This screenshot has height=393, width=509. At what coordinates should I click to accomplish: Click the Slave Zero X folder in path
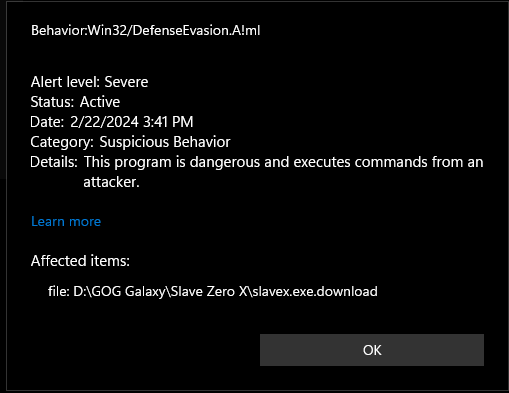click(209, 291)
